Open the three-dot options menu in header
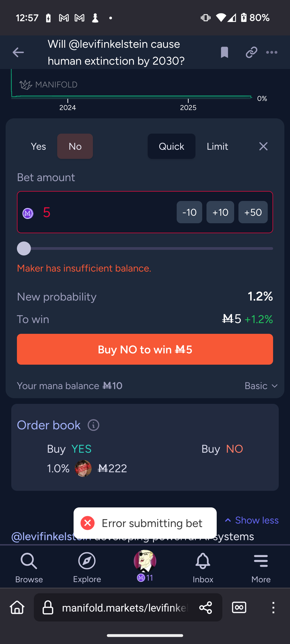The image size is (290, 644). point(272,52)
